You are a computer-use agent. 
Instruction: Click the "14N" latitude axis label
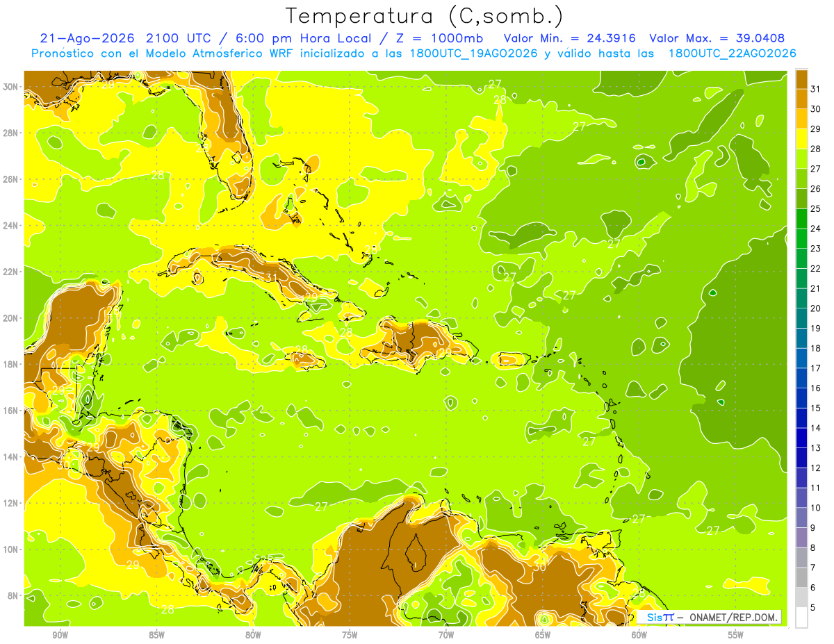click(x=12, y=457)
